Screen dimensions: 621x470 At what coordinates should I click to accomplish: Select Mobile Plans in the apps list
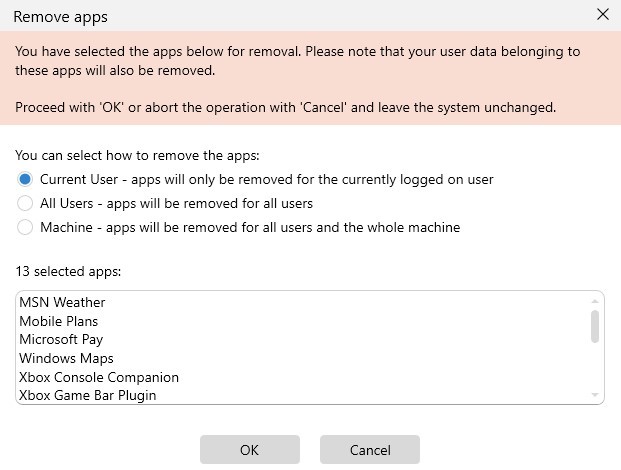[59, 321]
